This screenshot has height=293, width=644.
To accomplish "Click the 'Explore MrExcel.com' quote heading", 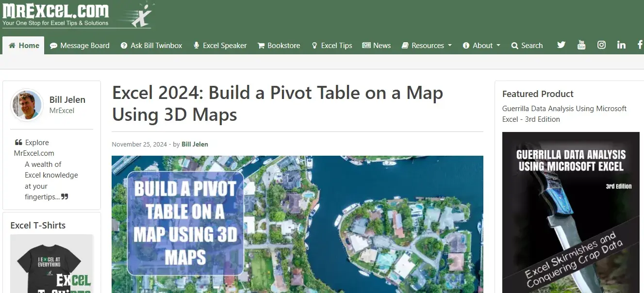I will 34,148.
